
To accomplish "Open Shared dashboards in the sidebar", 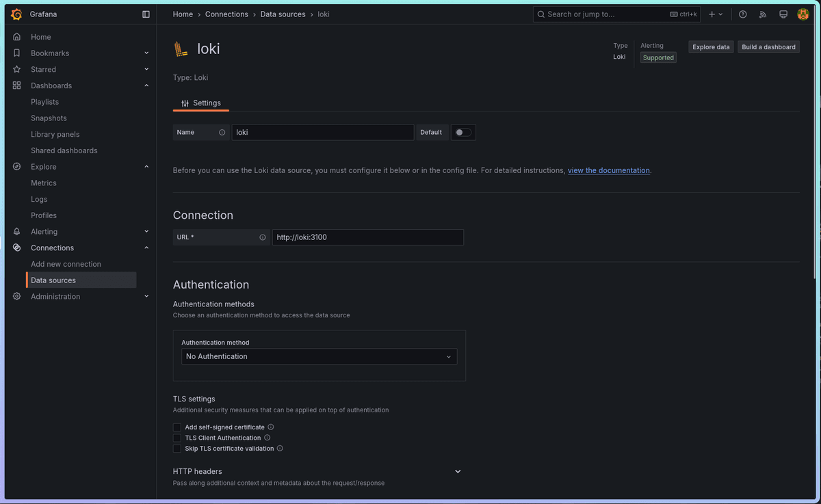I will click(64, 150).
